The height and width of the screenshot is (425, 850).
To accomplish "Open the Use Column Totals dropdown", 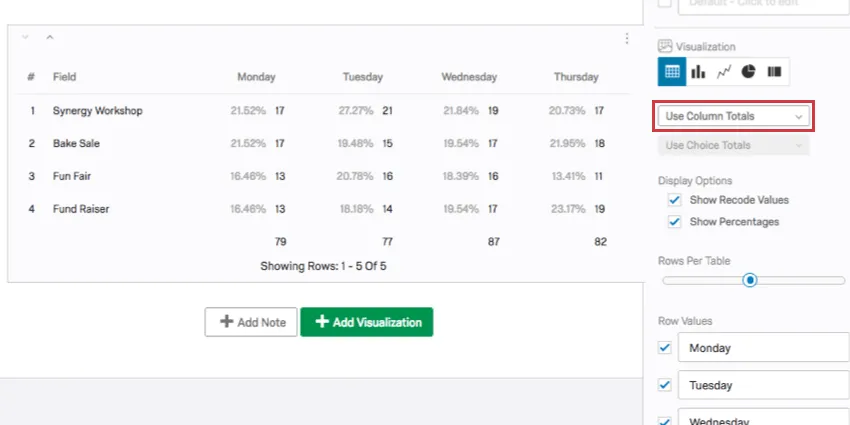I will point(733,117).
